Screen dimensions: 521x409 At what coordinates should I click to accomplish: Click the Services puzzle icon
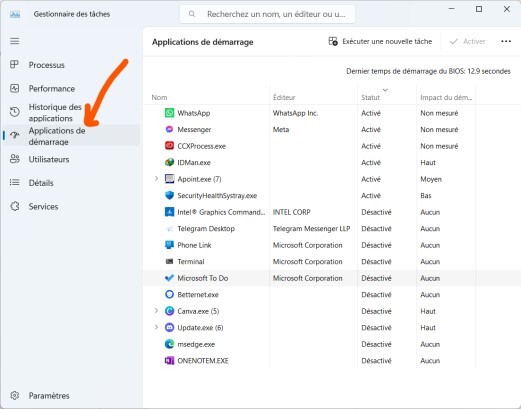coord(14,206)
